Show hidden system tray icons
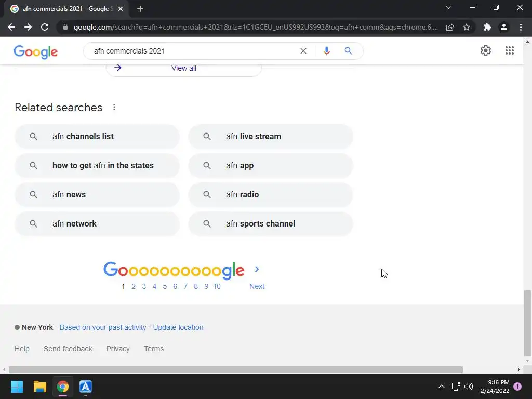Viewport: 532px width, 399px height. [x=442, y=387]
